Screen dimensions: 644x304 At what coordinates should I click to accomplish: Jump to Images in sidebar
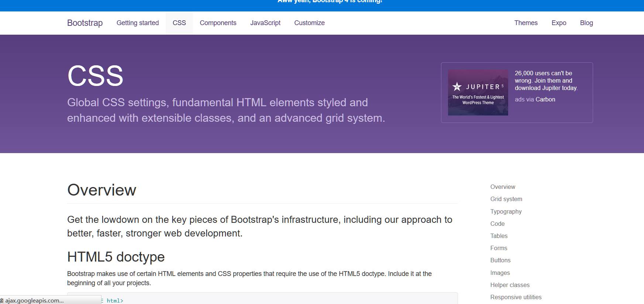click(500, 273)
